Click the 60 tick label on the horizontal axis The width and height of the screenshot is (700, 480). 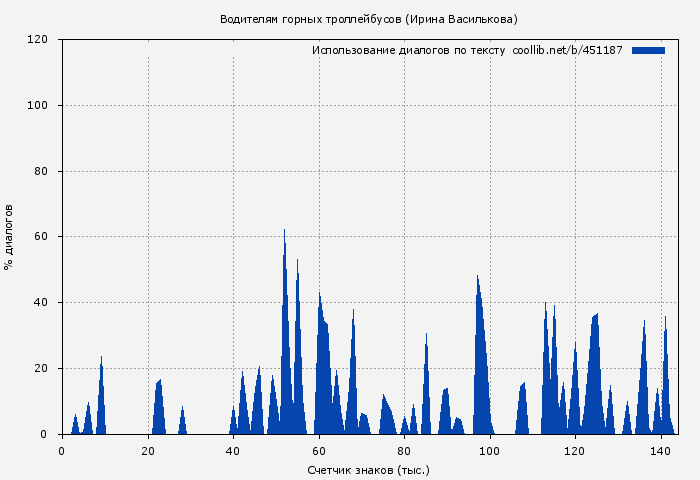coord(318,451)
